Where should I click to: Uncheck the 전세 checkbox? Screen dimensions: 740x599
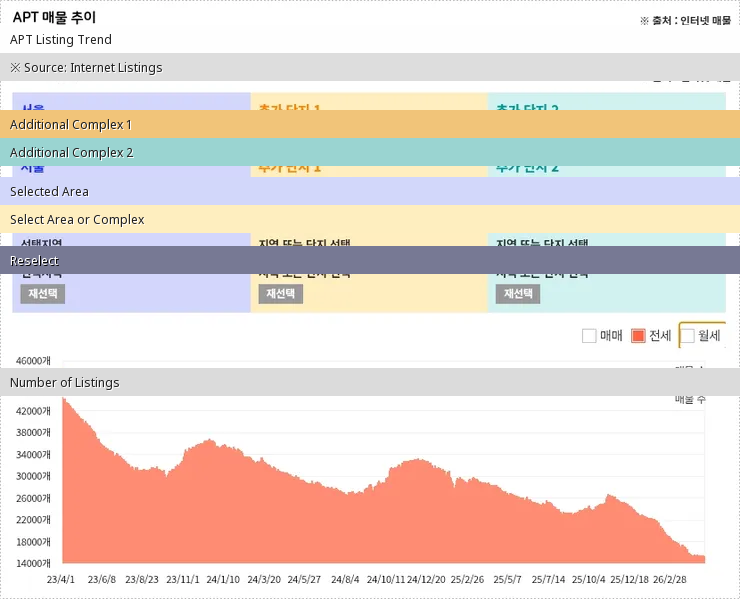click(x=639, y=336)
